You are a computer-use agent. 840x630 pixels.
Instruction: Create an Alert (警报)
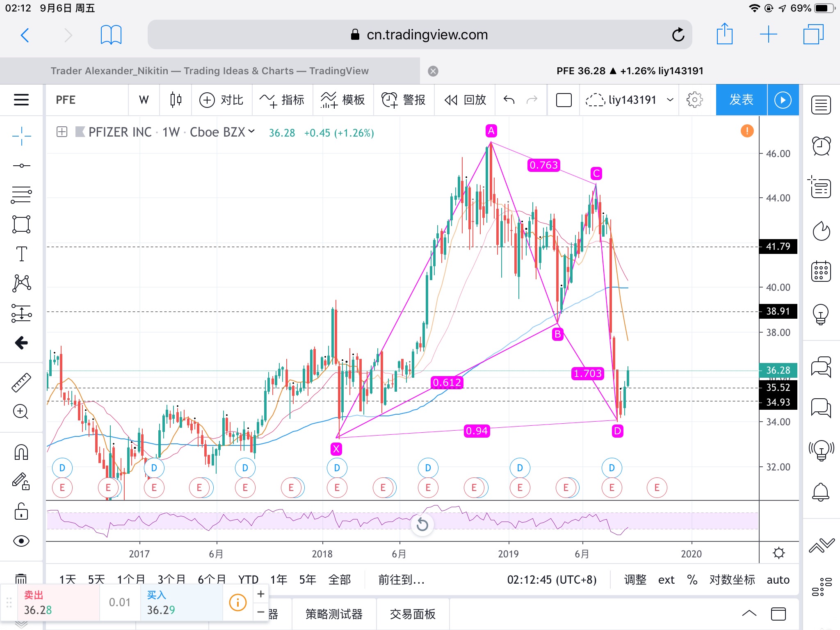tap(404, 100)
